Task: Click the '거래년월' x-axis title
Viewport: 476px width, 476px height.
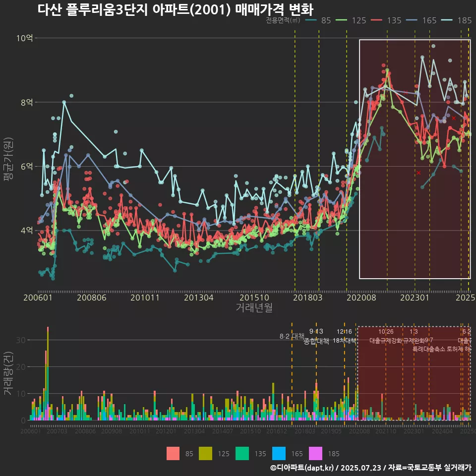Action: click(x=254, y=307)
